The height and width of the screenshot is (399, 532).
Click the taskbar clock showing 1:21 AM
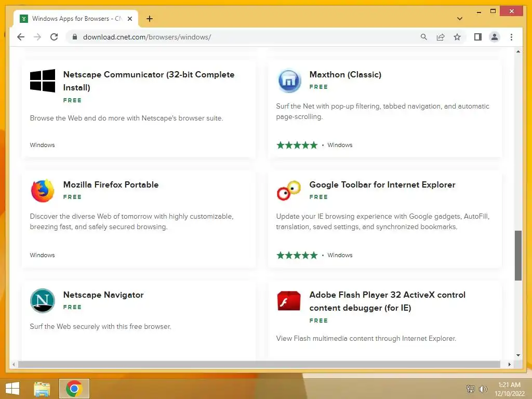[x=509, y=389]
